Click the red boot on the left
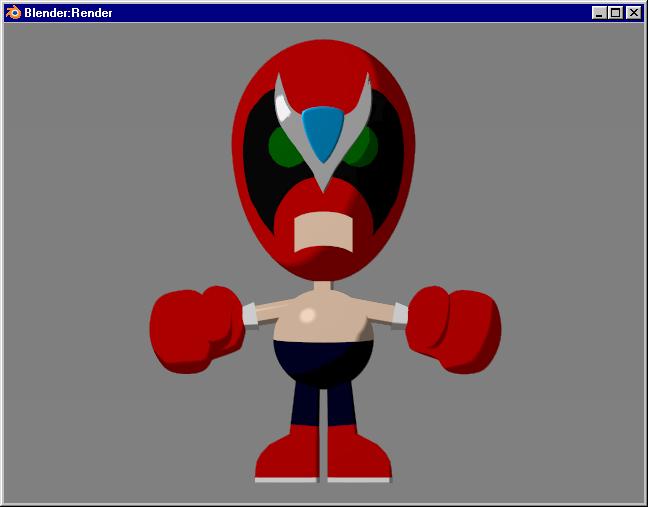The image size is (648, 507). 288,455
